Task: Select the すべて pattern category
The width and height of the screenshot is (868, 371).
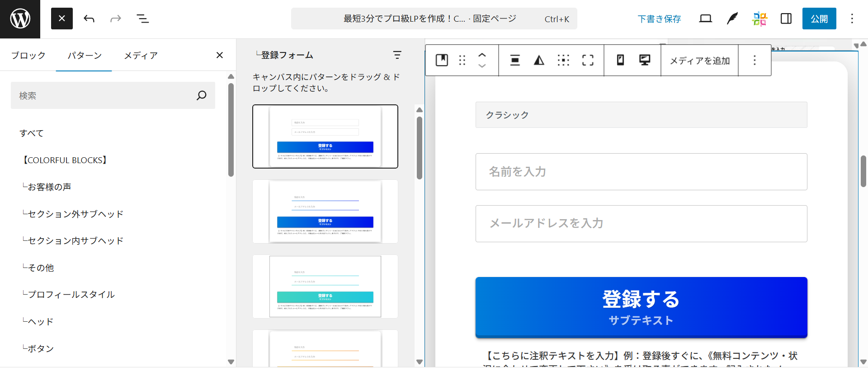Action: pos(32,133)
